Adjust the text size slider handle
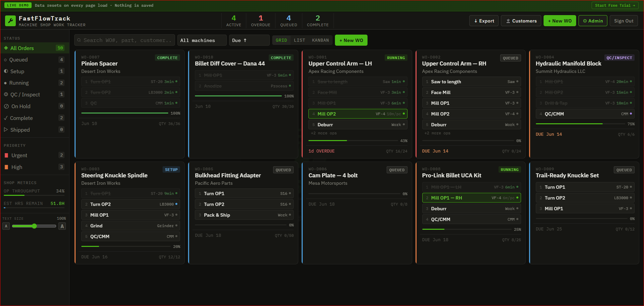This screenshot has height=306, width=644. [x=34, y=226]
